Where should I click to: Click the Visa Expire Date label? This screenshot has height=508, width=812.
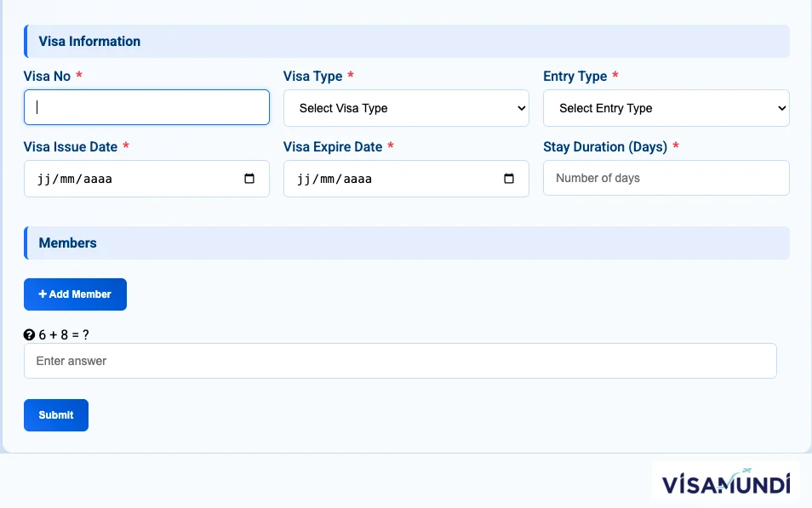pos(333,147)
